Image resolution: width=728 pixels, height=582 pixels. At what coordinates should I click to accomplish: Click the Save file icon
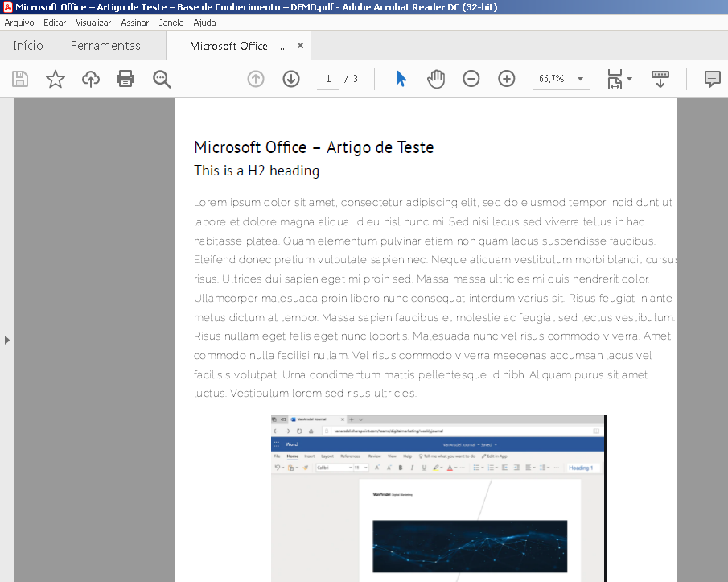pos(20,79)
